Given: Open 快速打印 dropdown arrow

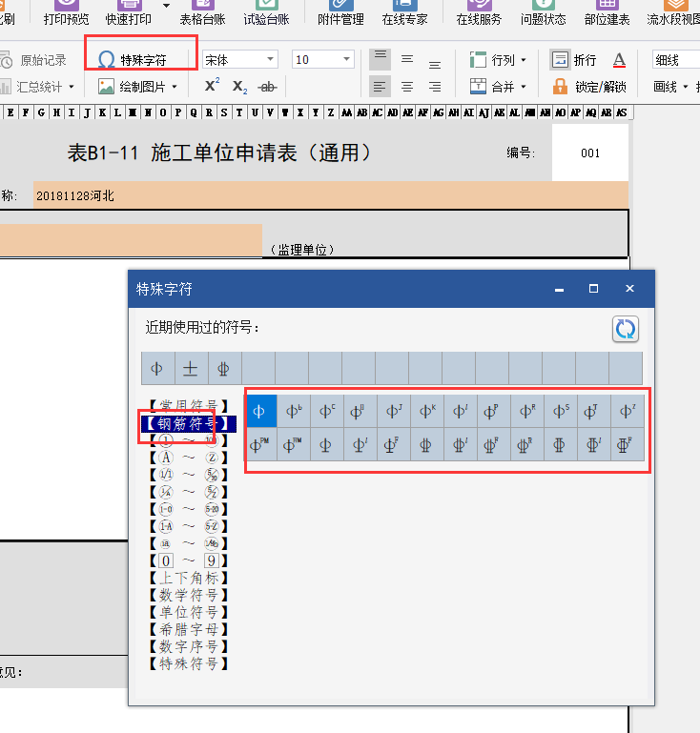Looking at the screenshot, I should point(166,6).
